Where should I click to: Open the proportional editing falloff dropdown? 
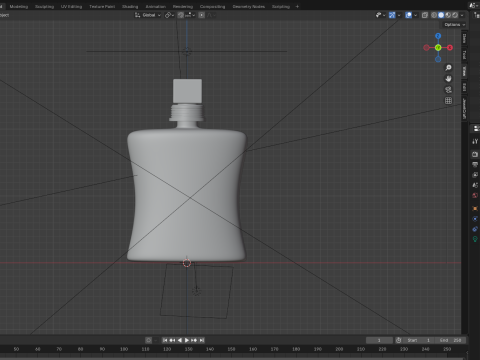[211, 15]
